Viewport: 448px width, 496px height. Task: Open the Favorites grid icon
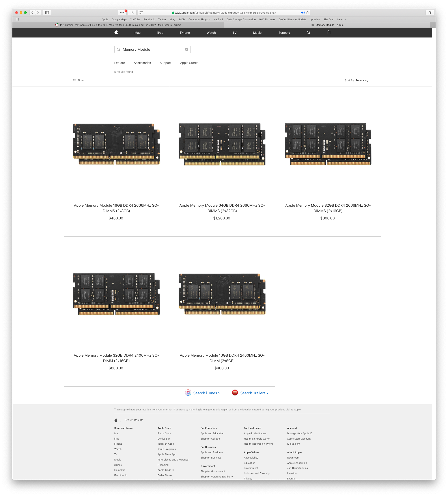point(17,19)
